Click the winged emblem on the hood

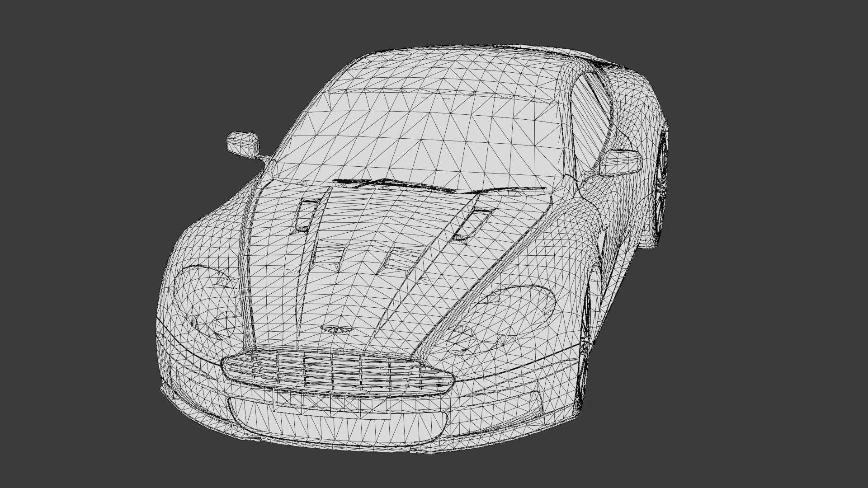pos(336,329)
